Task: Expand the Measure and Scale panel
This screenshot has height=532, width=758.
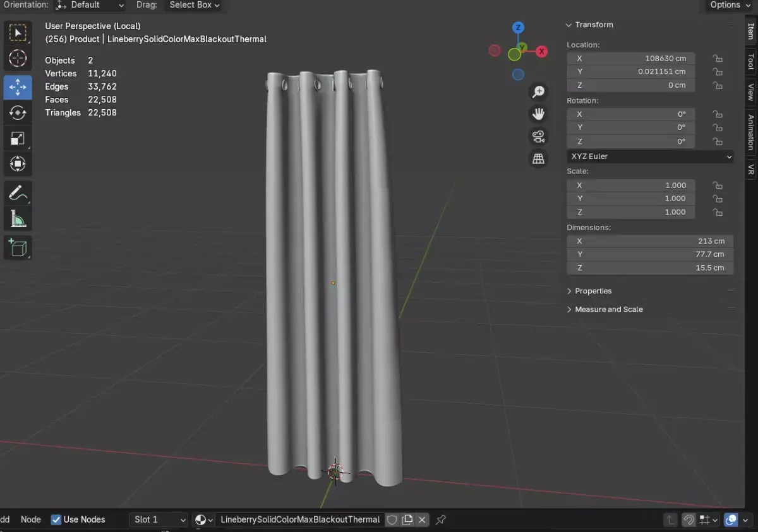Action: click(605, 309)
